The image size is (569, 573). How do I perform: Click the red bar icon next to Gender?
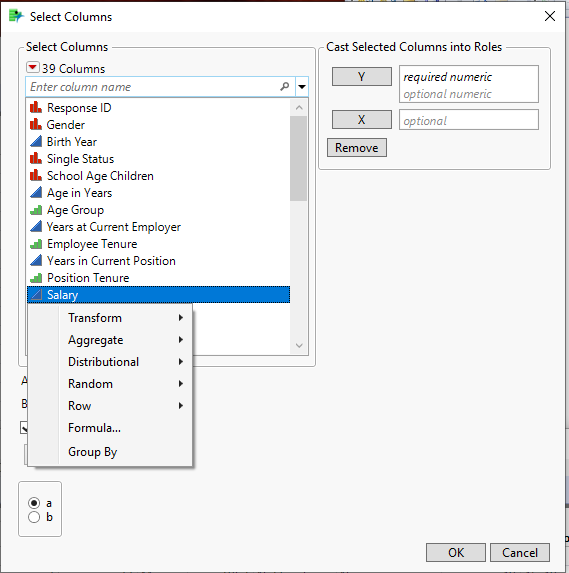[35, 125]
